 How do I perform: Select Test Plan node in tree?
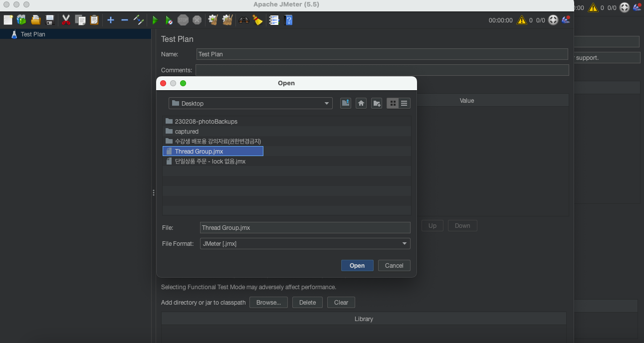coord(33,34)
